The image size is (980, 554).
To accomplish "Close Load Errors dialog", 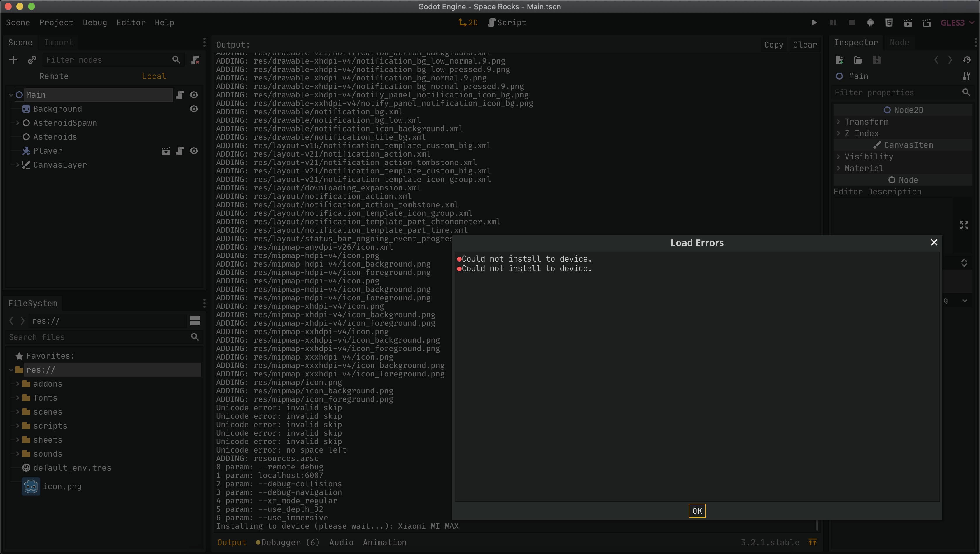I will pyautogui.click(x=934, y=242).
